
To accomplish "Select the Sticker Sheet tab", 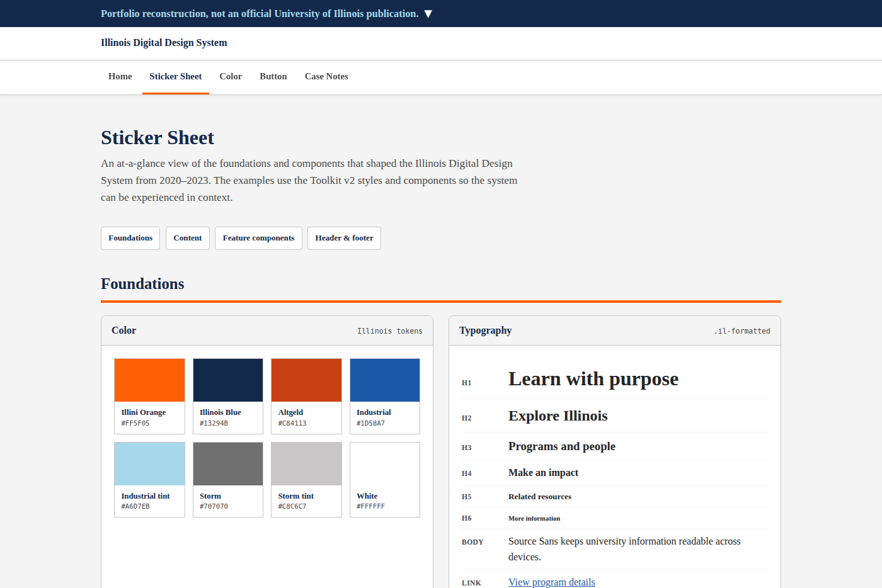I will (176, 77).
